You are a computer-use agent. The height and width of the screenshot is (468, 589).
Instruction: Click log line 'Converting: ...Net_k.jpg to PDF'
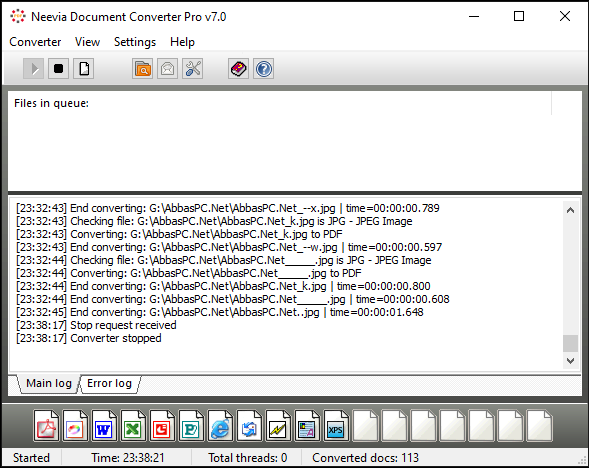[179, 234]
